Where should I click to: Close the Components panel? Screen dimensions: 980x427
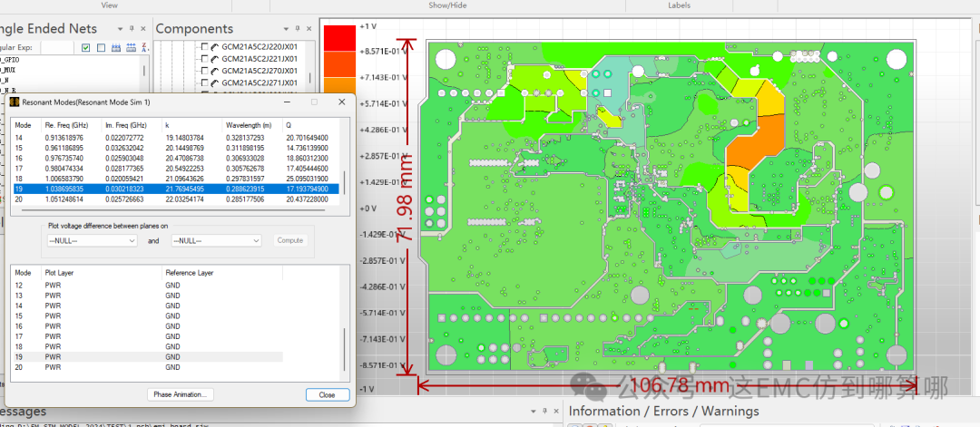[309, 29]
